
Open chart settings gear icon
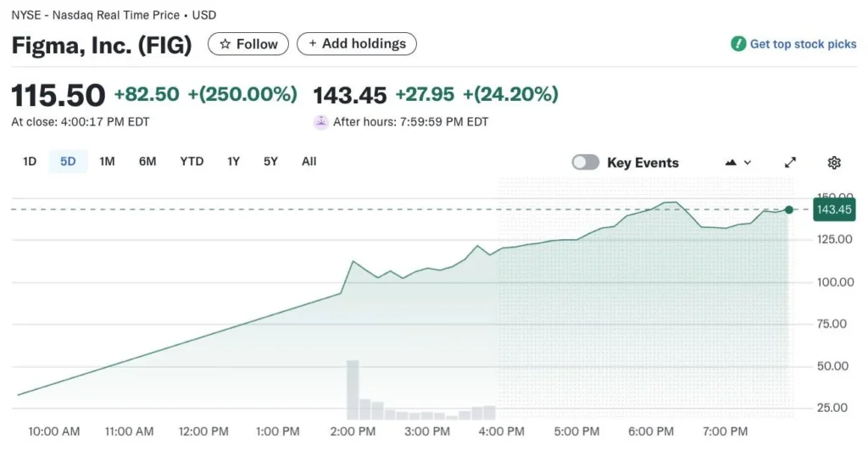[x=834, y=163]
